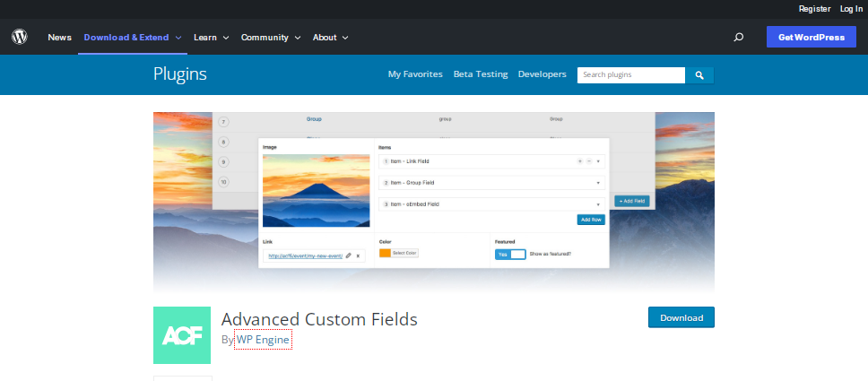Click the plugin banner image

click(434, 202)
